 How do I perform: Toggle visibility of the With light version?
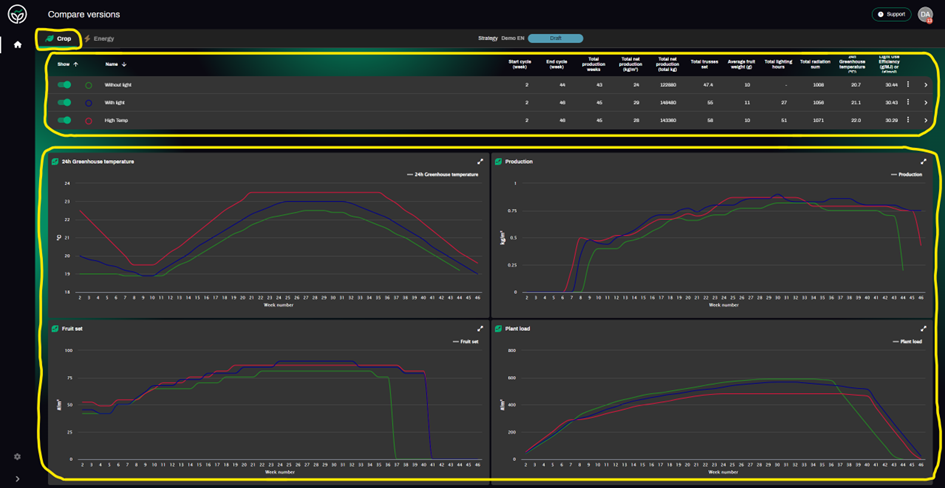[64, 102]
